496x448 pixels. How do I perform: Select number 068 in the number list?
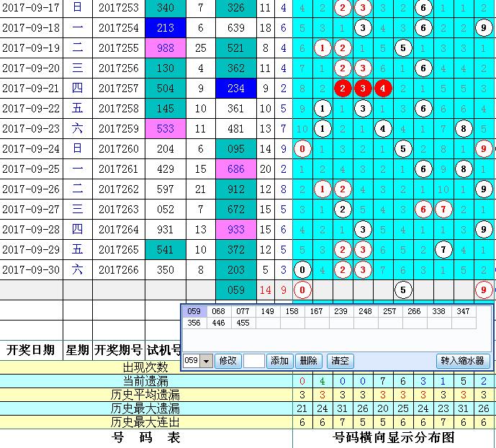218,312
